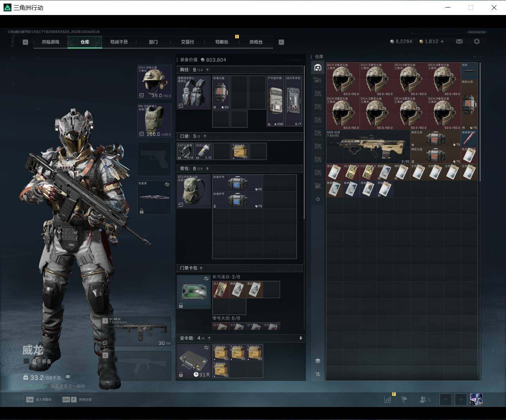Screen dimensions: 506x420
Task: Toggle the 显示装备 checkbox
Action: (26, 361)
